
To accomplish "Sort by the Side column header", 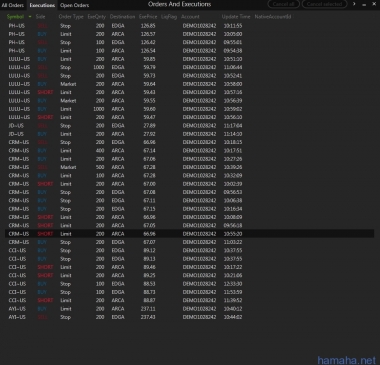I will (x=40, y=17).
